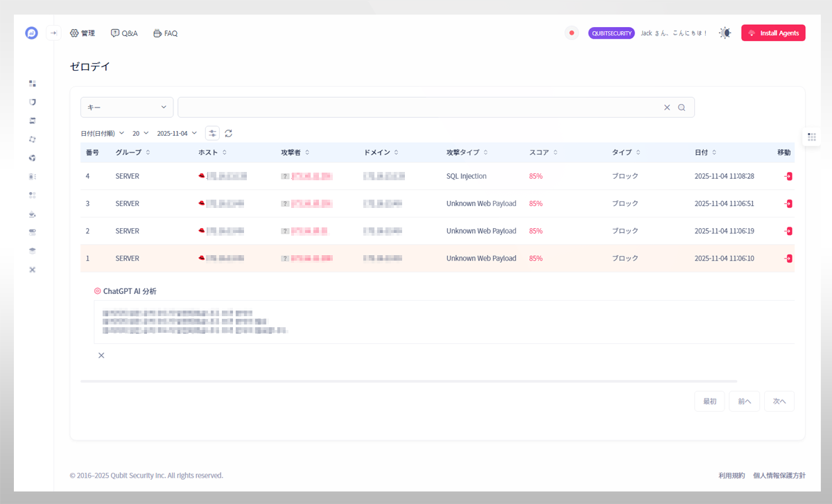Click the 次へ pagination button
The height and width of the screenshot is (504, 832).
(779, 401)
